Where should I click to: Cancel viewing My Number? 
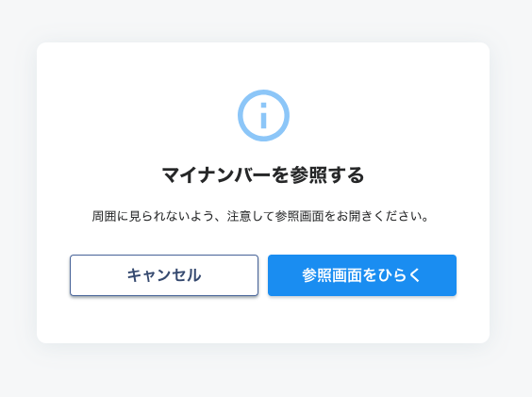point(164,275)
